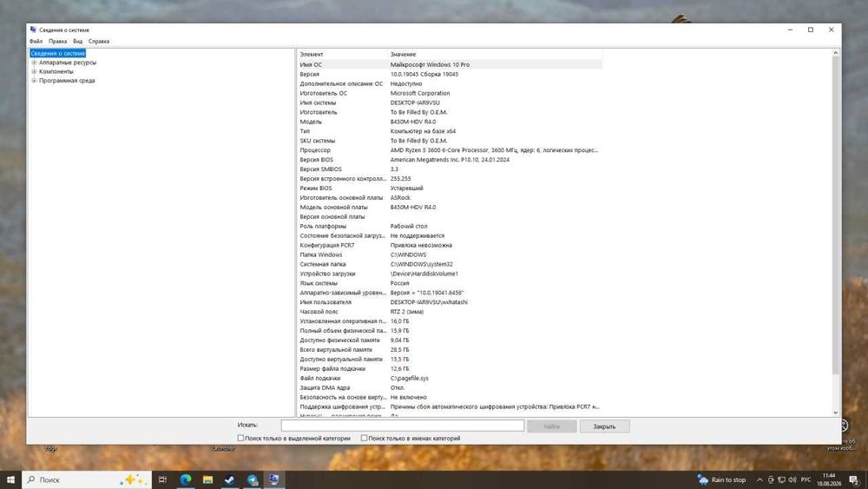Open the notification center icon
This screenshot has height=489, width=868.
coord(854,479)
